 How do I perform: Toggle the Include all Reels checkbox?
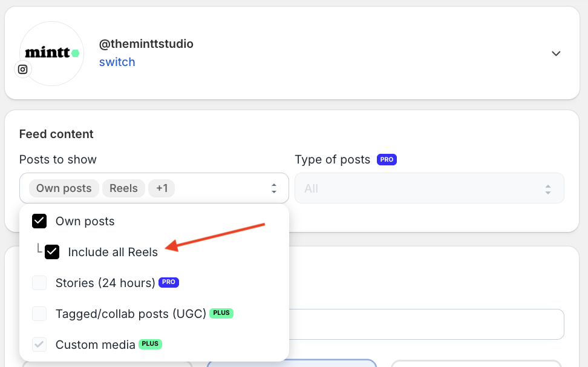pos(52,252)
